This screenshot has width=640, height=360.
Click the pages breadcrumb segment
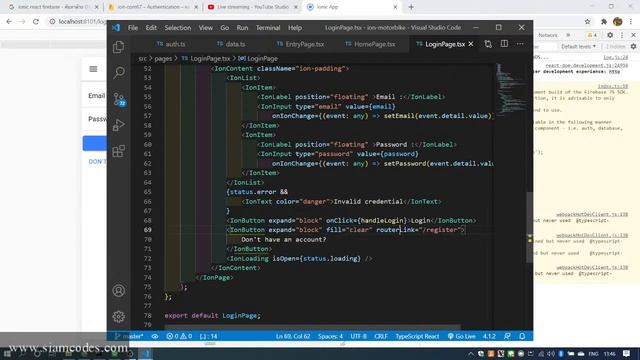[163, 59]
